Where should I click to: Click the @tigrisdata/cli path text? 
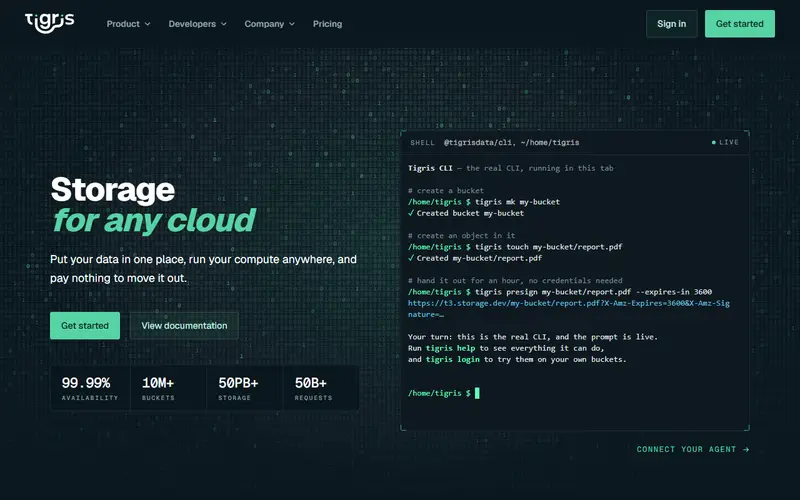coord(511,142)
